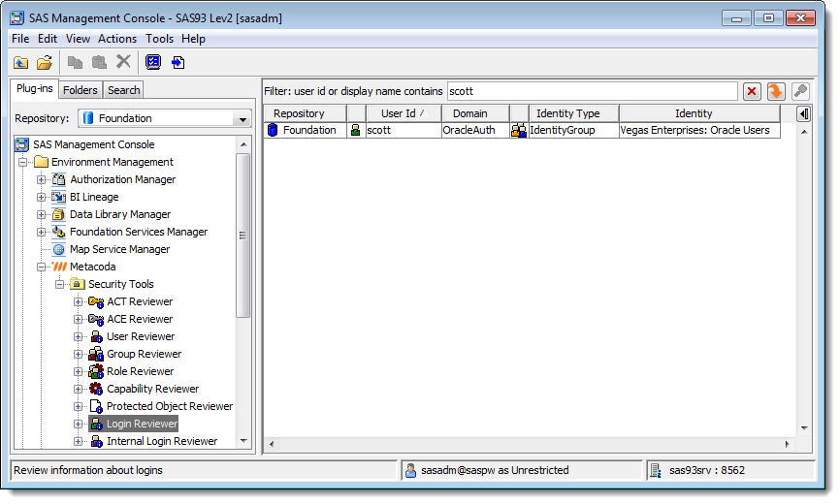Click the table horizontal scroll right arrow

pyautogui.click(x=787, y=444)
